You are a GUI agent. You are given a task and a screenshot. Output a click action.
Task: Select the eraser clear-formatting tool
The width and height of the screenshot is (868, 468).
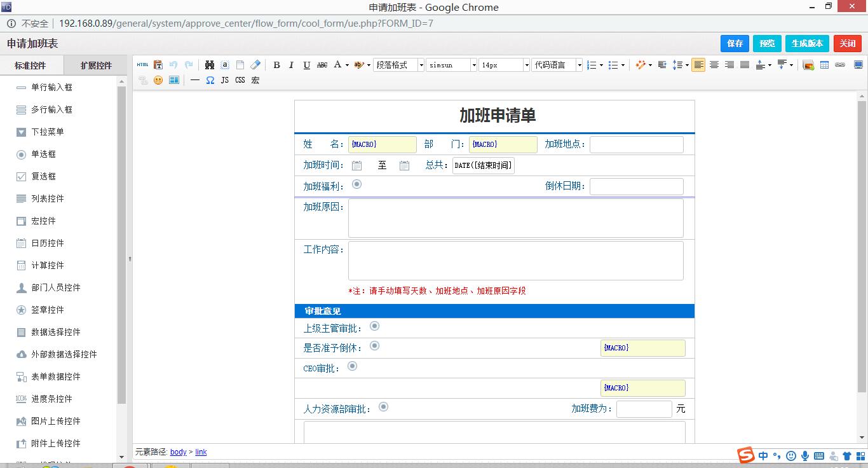click(255, 65)
